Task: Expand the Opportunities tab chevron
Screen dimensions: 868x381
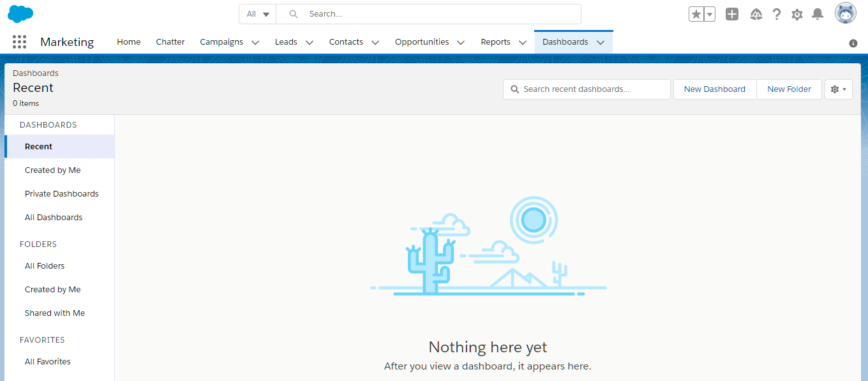Action: click(461, 43)
